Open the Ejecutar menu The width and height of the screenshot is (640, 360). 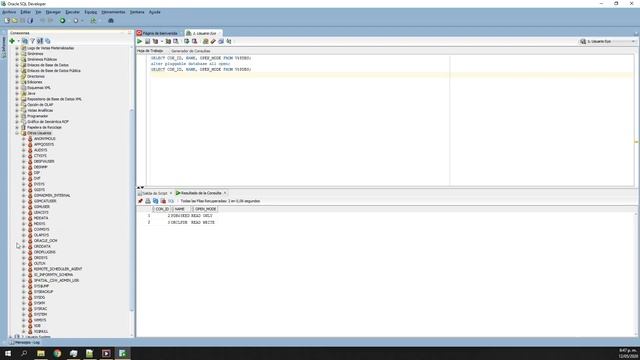tap(73, 12)
